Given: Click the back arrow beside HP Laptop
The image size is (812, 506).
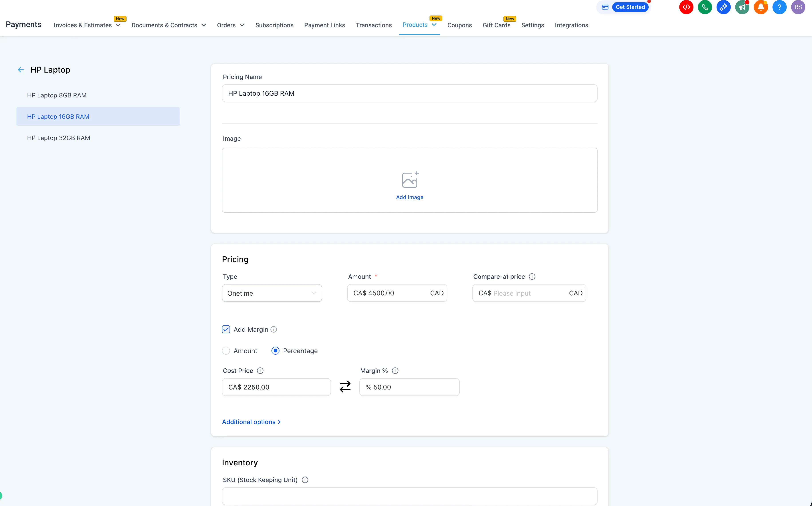Looking at the screenshot, I should point(21,70).
